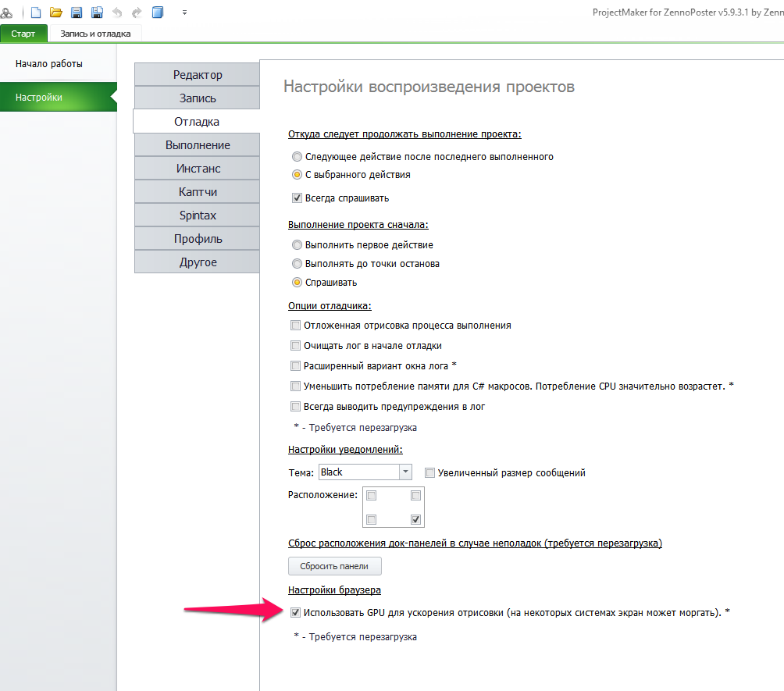Click the Сбросить панели button
This screenshot has height=691, width=784.
334,566
